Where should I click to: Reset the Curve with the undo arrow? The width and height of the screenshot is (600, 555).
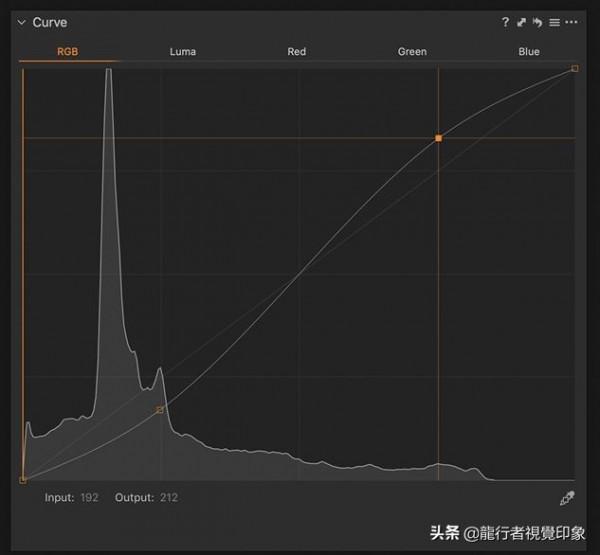point(538,23)
